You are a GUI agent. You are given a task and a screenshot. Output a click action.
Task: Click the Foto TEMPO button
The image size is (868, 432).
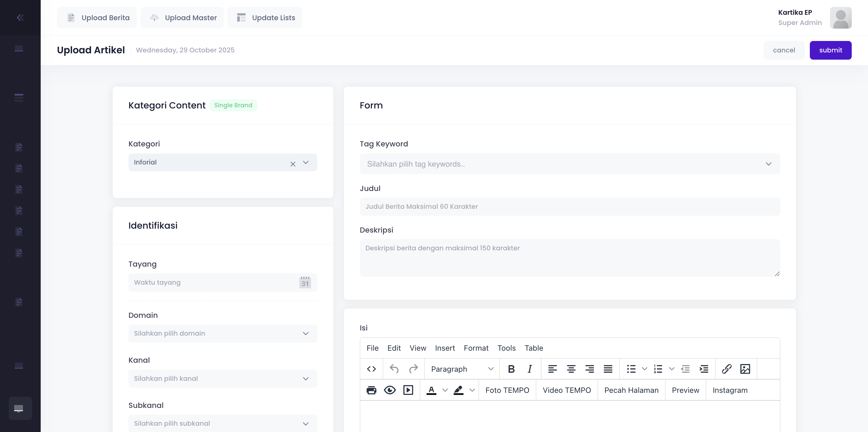click(507, 390)
